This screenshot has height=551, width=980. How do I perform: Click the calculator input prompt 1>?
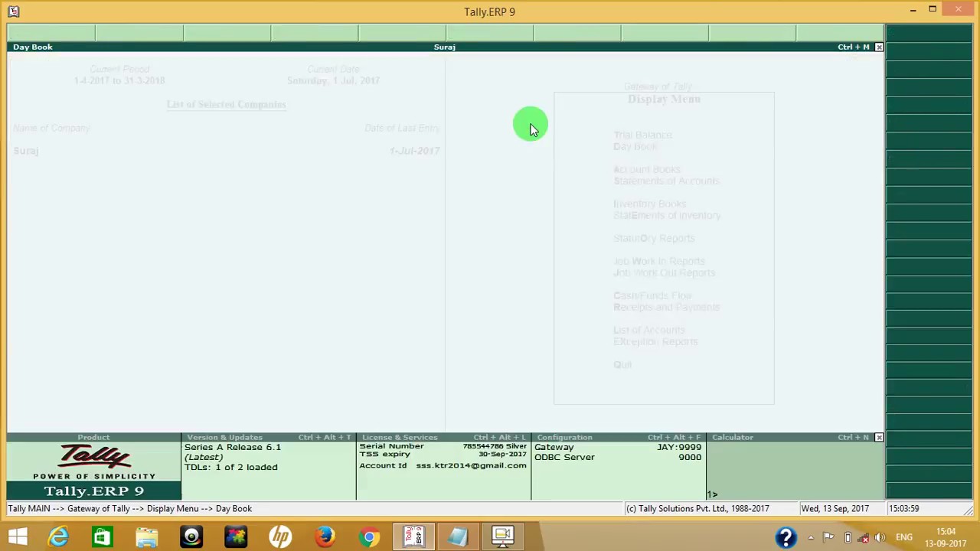click(x=713, y=494)
